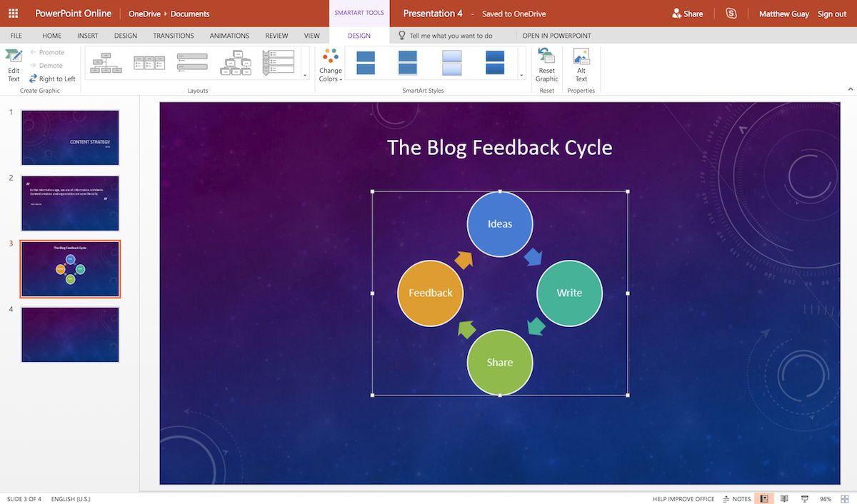This screenshot has width=857, height=504.
Task: Select the first organization chart layout
Action: point(106,63)
